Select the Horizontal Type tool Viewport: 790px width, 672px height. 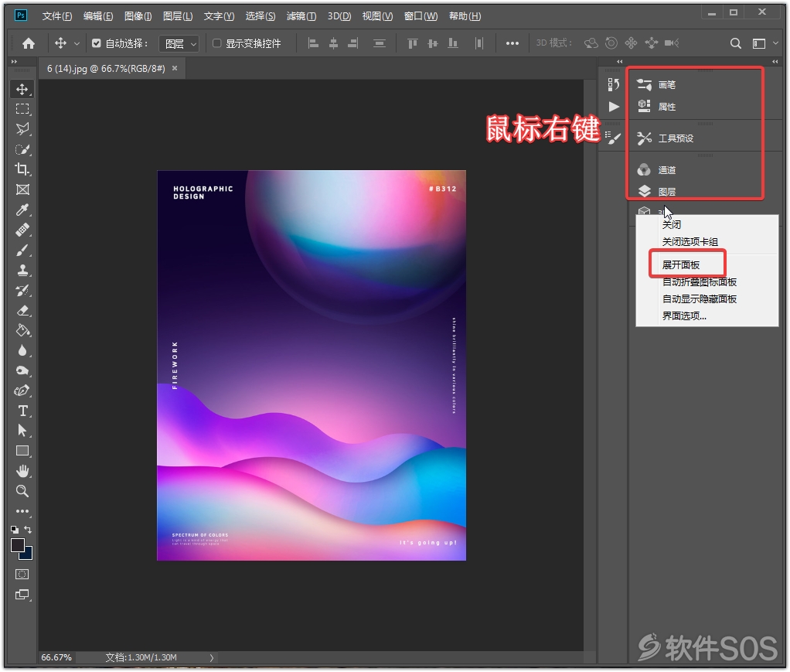(x=22, y=411)
